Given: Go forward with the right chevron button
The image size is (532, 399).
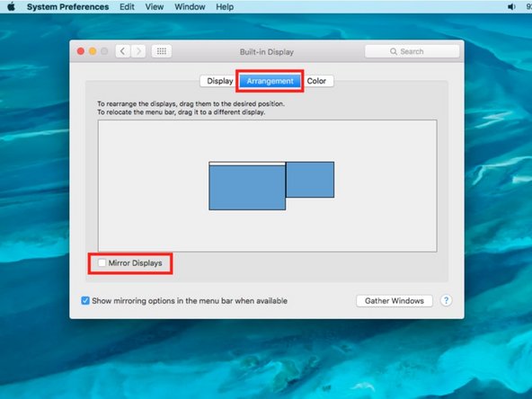Looking at the screenshot, I should [138, 51].
